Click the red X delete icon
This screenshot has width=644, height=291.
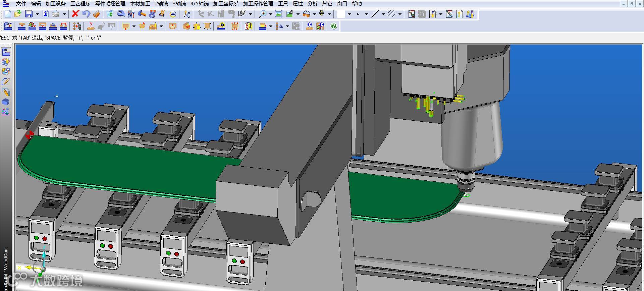pos(75,14)
